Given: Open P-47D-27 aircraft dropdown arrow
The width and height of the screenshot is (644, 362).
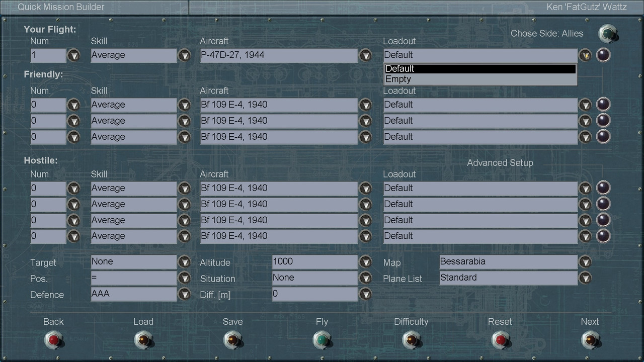Looking at the screenshot, I should (x=365, y=55).
